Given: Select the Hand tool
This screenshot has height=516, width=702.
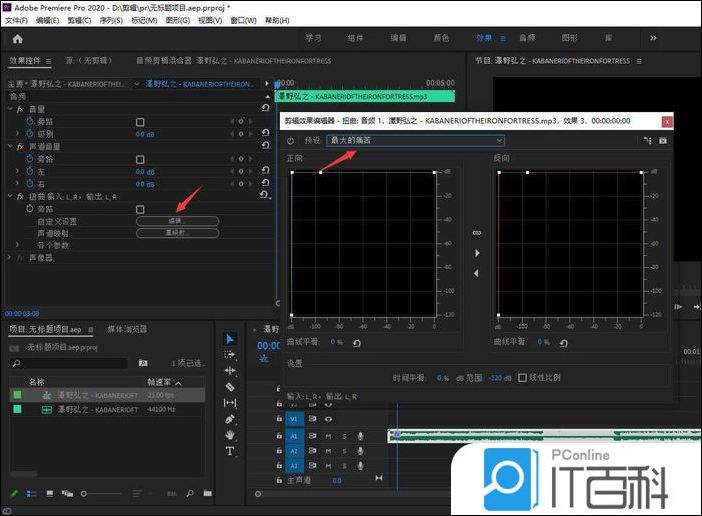Looking at the screenshot, I should point(229,435).
